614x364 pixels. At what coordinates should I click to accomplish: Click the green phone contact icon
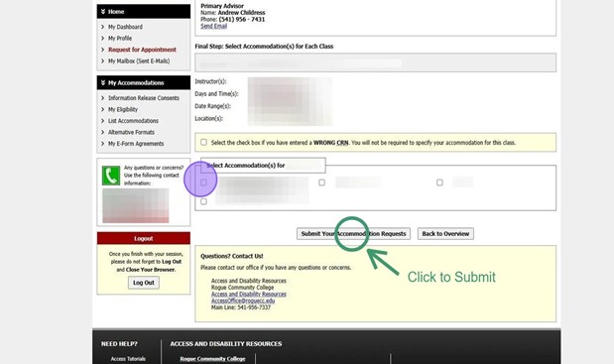click(x=111, y=176)
